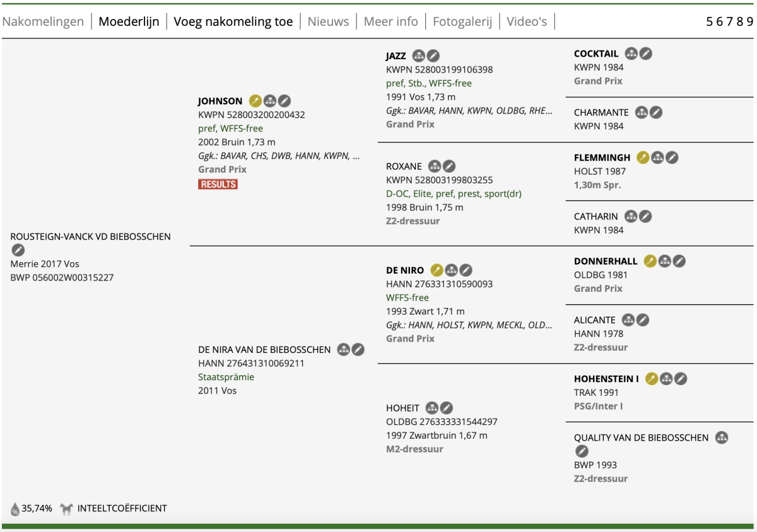Open the pedigree tree icon for JOHNSON
Image resolution: width=757 pixels, height=532 pixels.
[x=270, y=101]
